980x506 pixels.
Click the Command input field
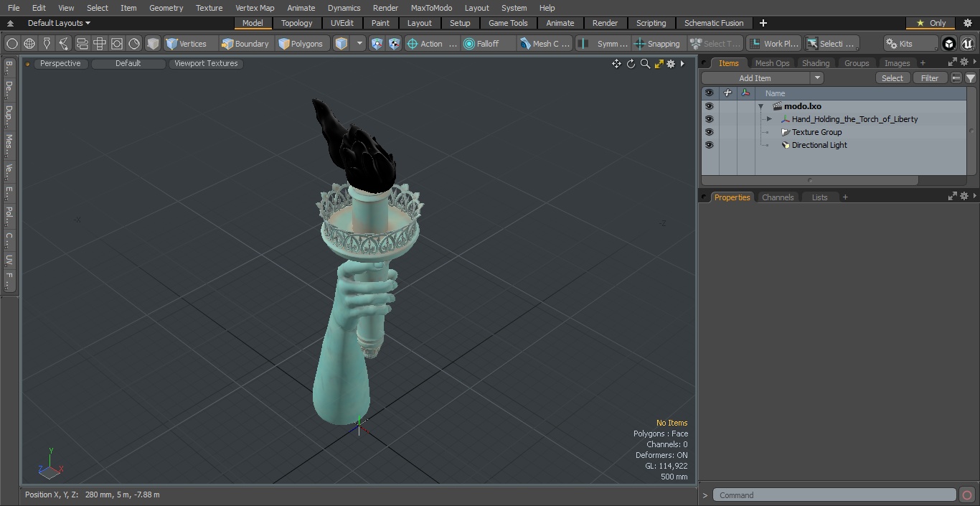point(834,495)
